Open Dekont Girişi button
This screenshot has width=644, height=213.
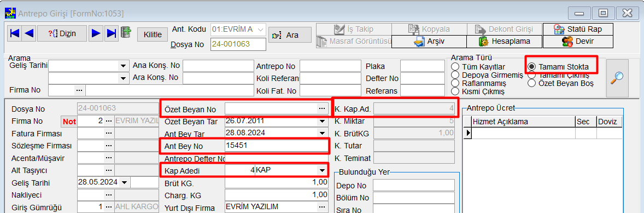point(504,30)
